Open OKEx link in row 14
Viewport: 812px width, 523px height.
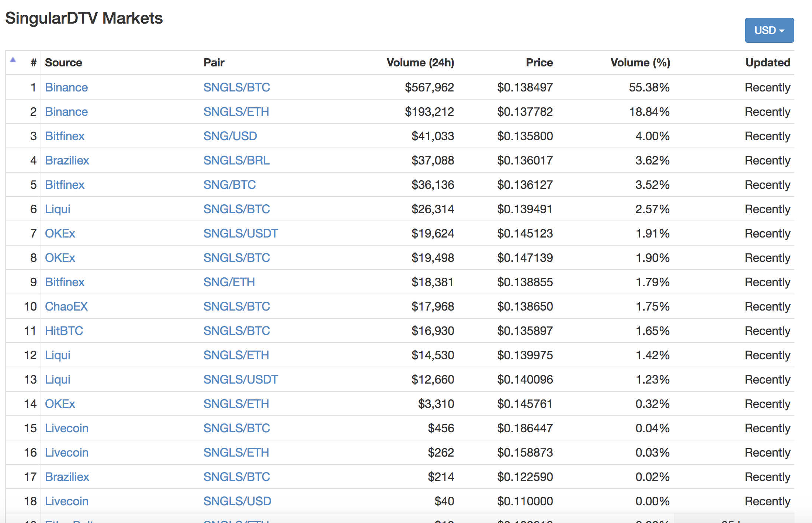coord(60,404)
